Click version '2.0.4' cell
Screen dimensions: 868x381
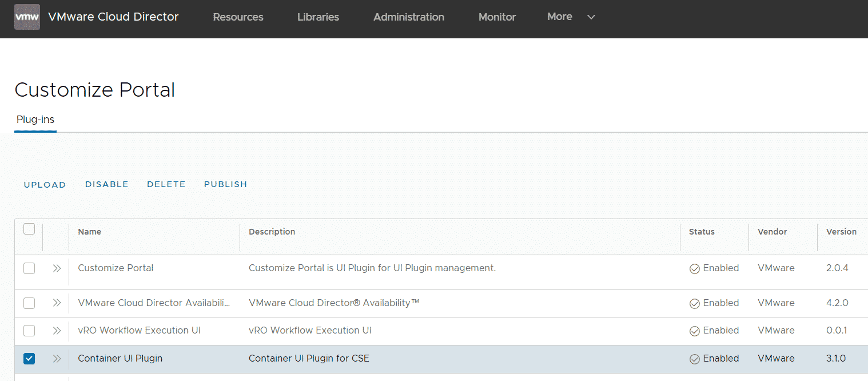pyautogui.click(x=837, y=268)
